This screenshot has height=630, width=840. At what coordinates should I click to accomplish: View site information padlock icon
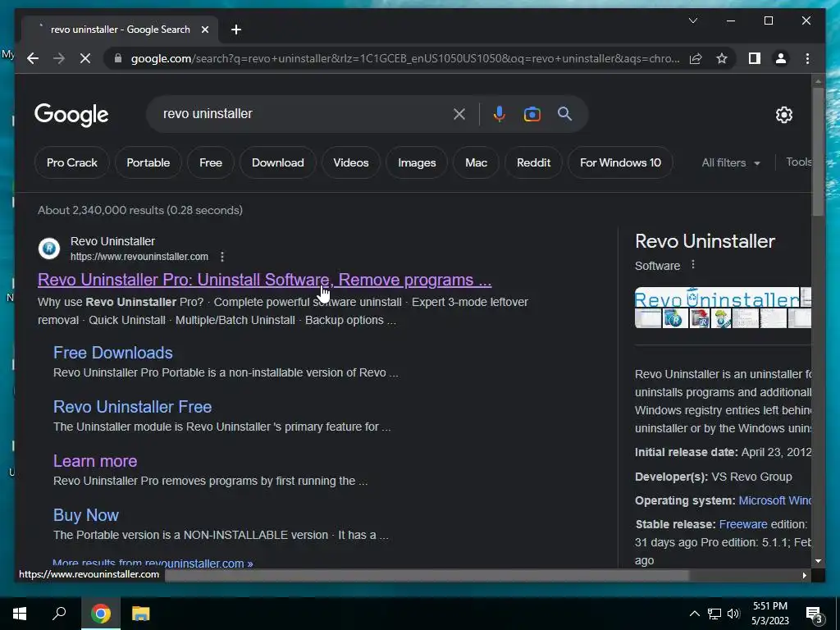click(118, 58)
